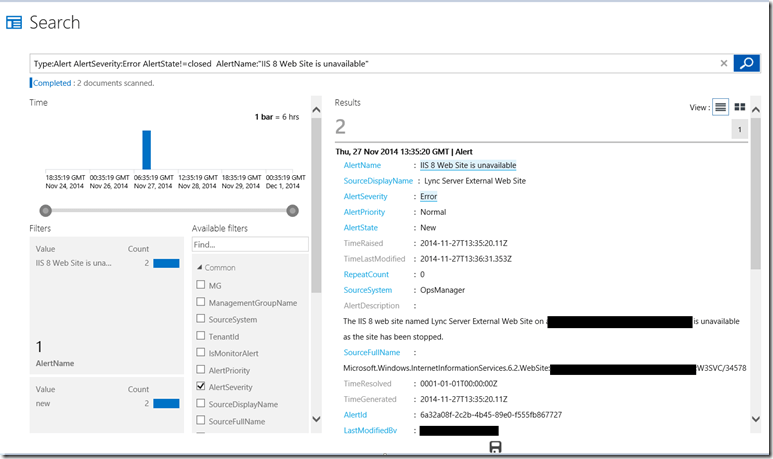
Task: Enable the ManagementGroupName filter checkbox
Action: [x=201, y=302]
